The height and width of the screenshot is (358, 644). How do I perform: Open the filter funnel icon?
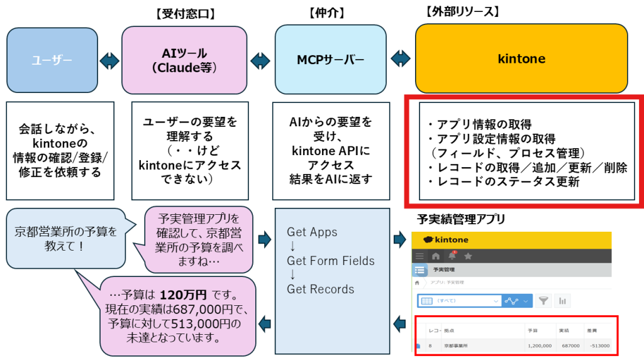tap(543, 301)
